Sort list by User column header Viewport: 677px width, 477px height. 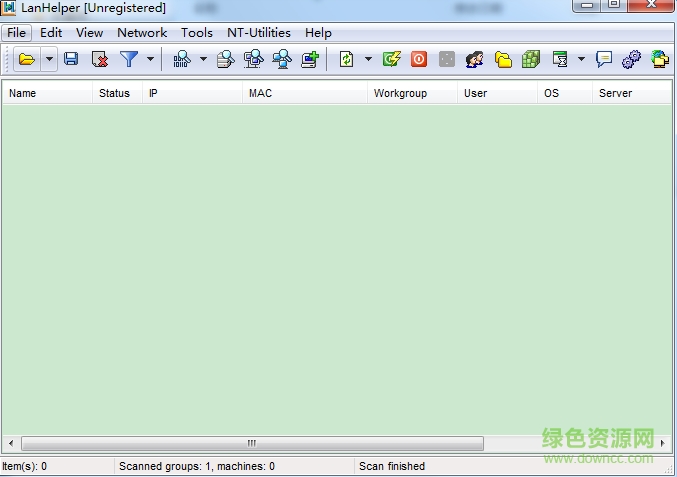(x=497, y=93)
